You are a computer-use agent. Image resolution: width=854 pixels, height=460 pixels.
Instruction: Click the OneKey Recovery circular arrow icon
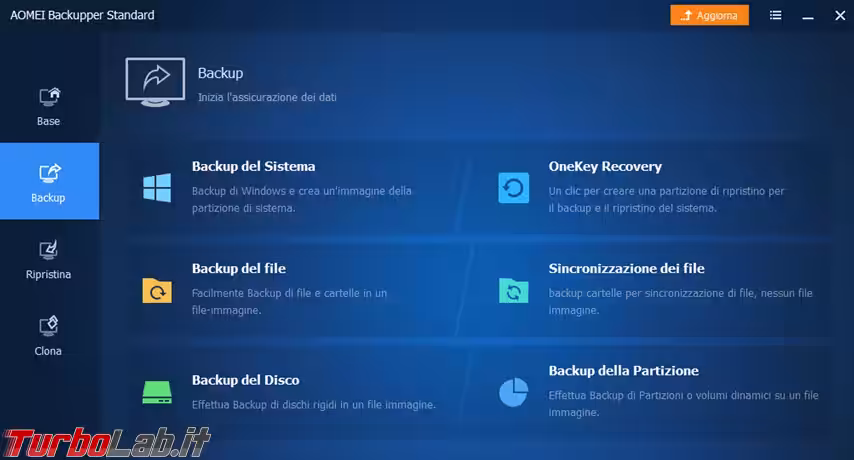[x=513, y=187]
